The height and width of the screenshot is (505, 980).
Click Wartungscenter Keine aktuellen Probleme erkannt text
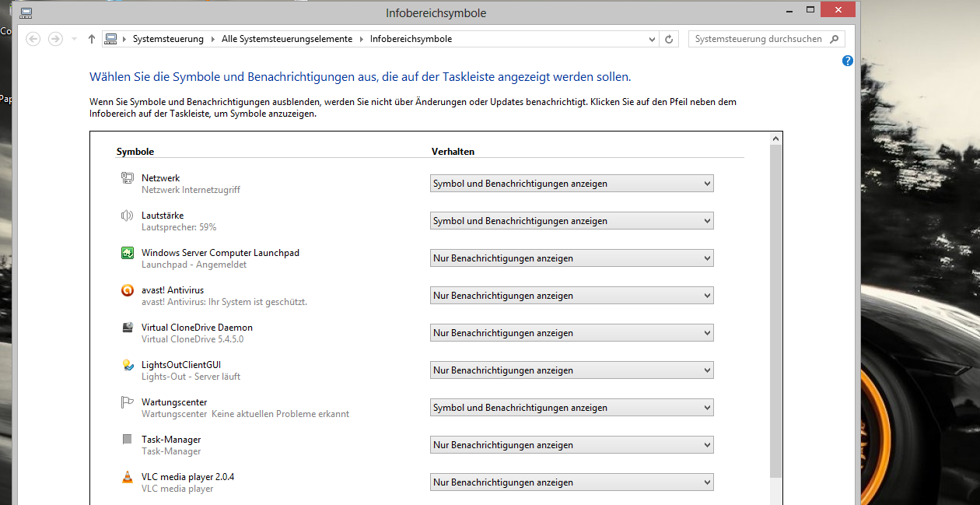tap(245, 414)
